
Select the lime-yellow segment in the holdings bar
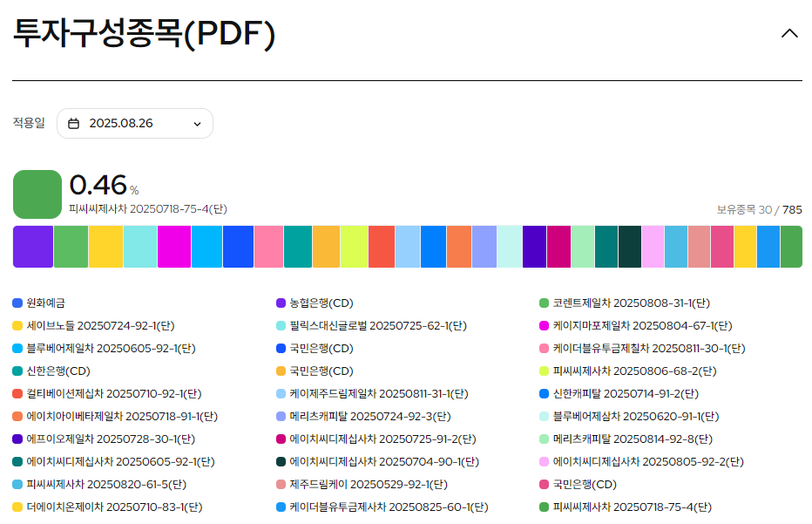pos(355,247)
